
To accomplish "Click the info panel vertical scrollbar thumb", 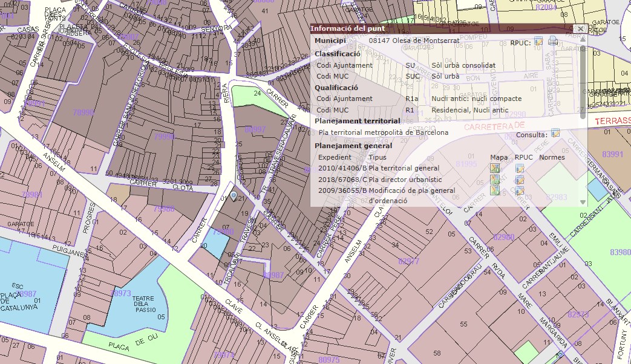I will pos(583,82).
